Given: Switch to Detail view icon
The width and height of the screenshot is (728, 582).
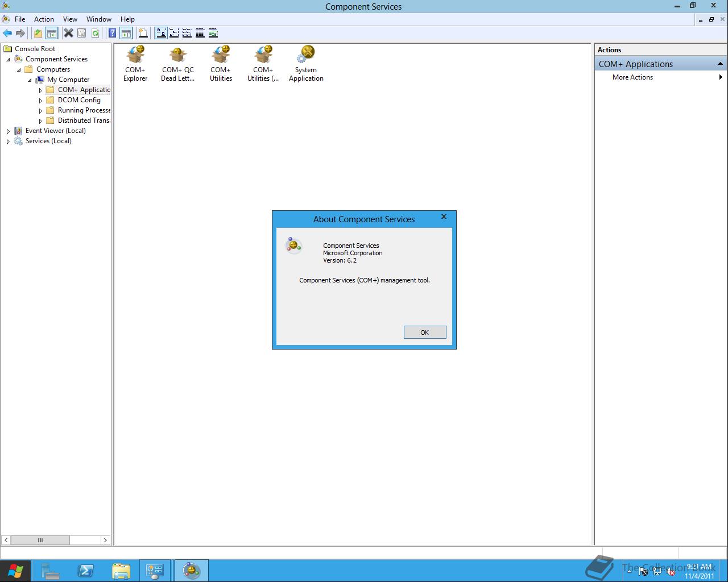Looking at the screenshot, I should click(200, 33).
